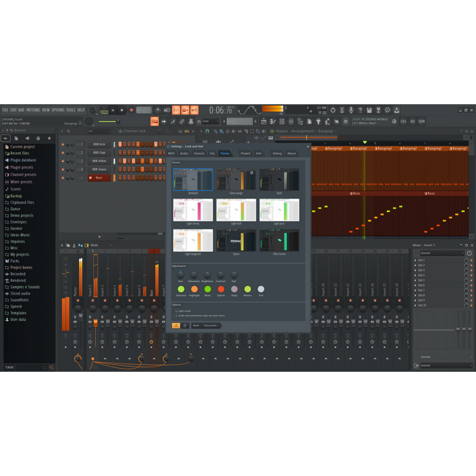Open the channel filter 'All' dropdown
476x476 pixels.
coord(98,131)
